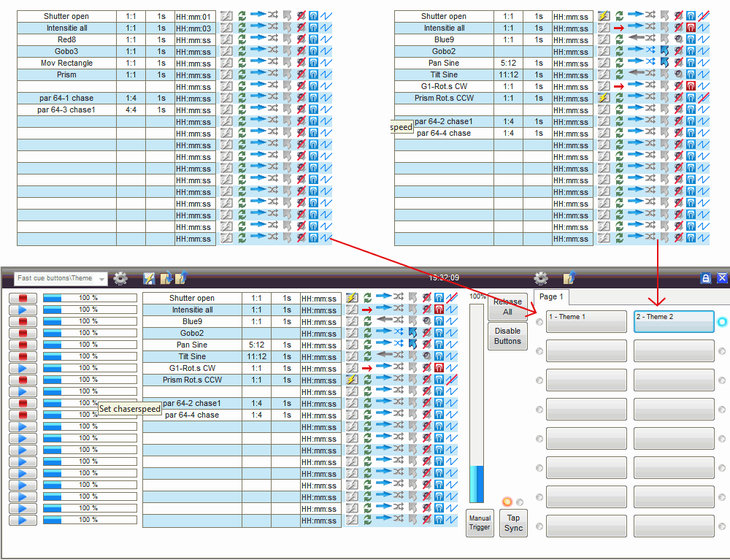Click the Tap Sync button

point(513,523)
